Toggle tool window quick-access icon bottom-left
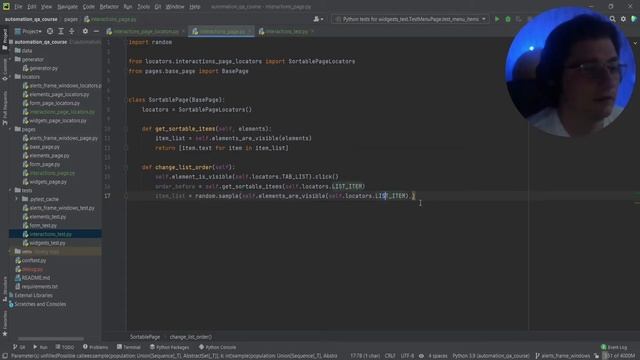 click(4, 356)
